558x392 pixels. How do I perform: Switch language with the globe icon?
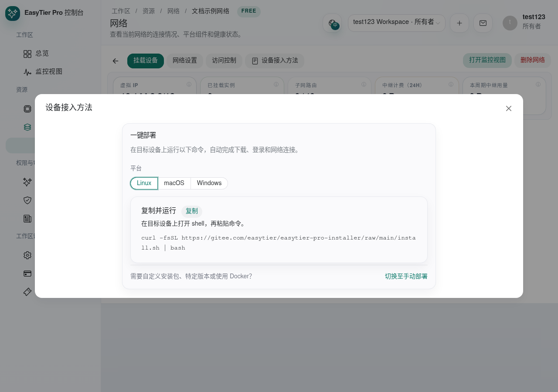click(x=332, y=23)
